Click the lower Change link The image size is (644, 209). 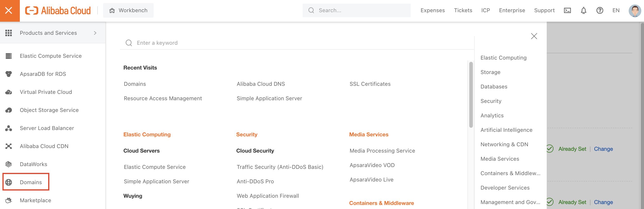603,202
